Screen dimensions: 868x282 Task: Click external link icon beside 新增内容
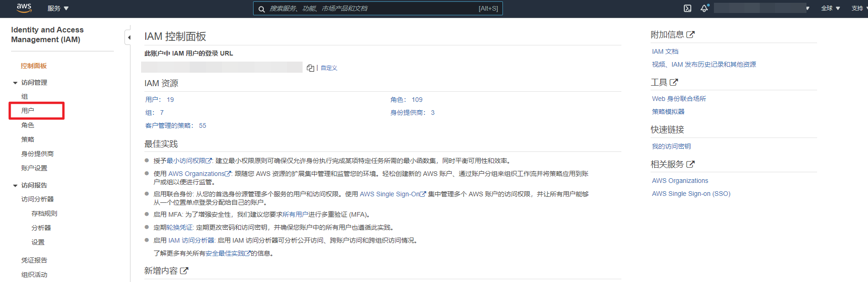[184, 271]
